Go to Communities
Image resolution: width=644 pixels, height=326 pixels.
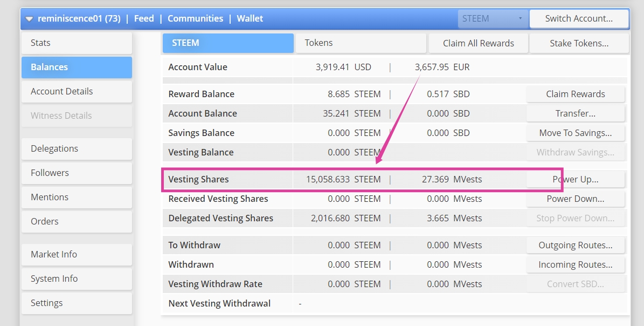point(196,18)
